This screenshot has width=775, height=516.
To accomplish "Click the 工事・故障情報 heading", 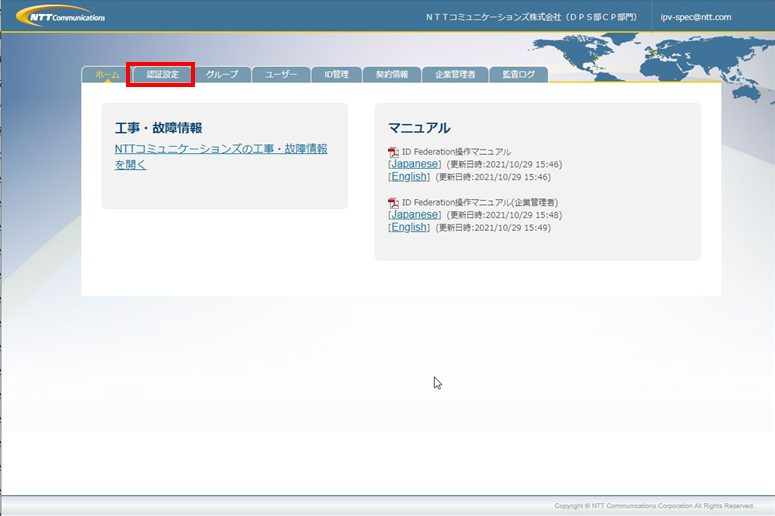I will pyautogui.click(x=158, y=128).
